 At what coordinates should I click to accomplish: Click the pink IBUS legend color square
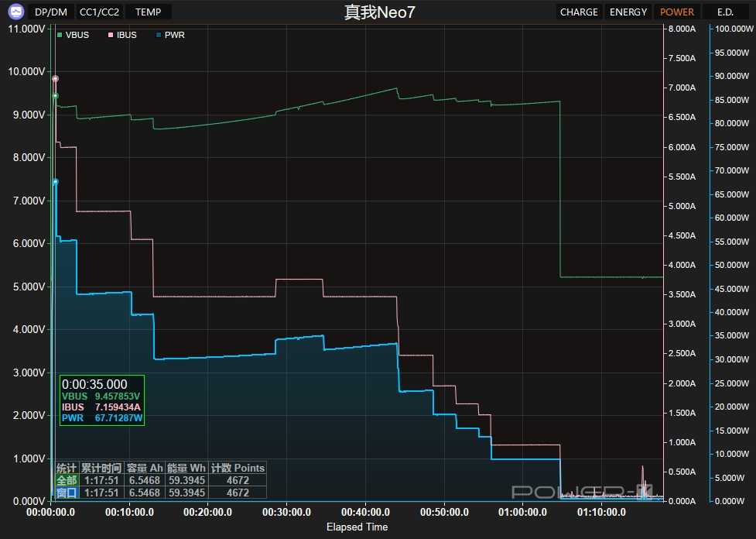111,35
